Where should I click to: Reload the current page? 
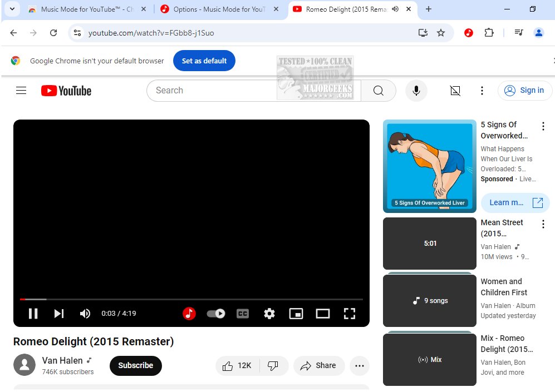tap(53, 33)
